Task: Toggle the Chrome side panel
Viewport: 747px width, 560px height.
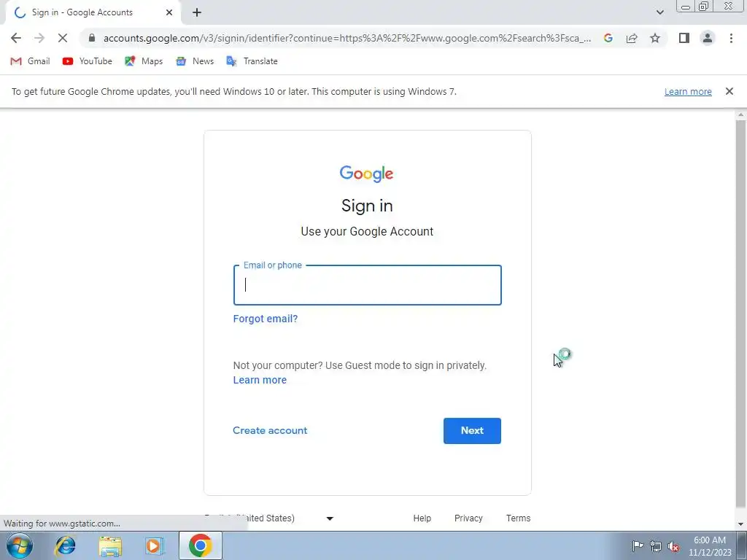Action: point(684,38)
